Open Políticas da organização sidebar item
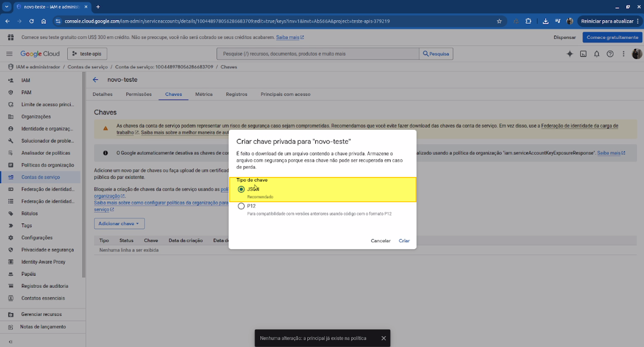 point(41,165)
